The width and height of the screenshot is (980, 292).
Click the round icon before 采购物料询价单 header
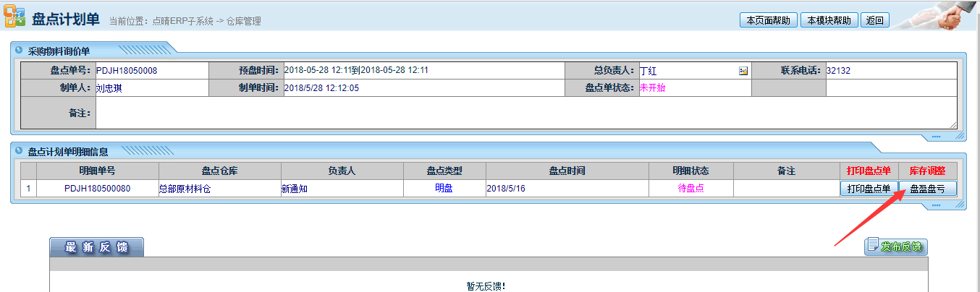click(x=19, y=51)
